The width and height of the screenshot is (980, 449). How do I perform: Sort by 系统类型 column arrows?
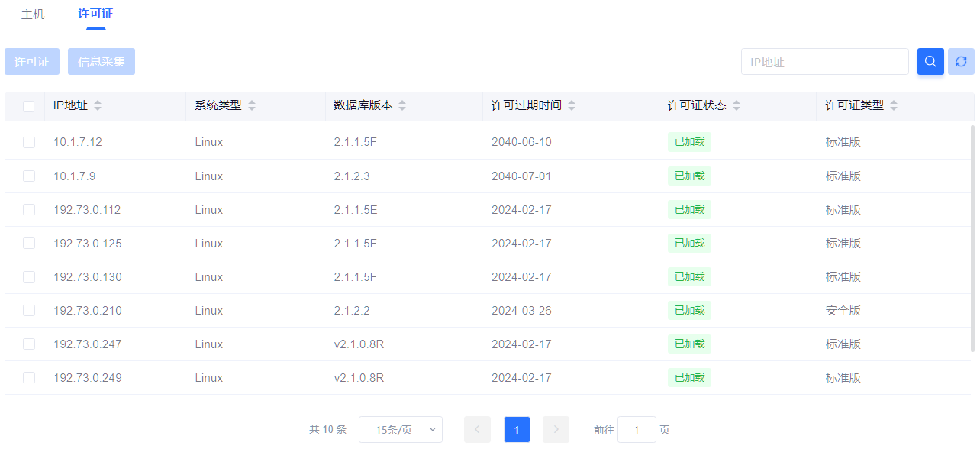point(252,106)
